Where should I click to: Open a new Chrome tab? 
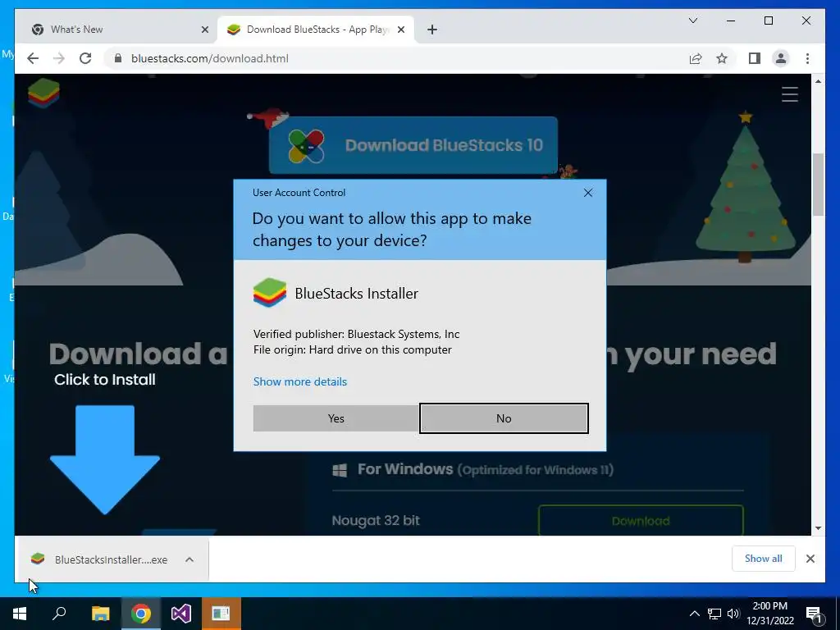point(432,30)
